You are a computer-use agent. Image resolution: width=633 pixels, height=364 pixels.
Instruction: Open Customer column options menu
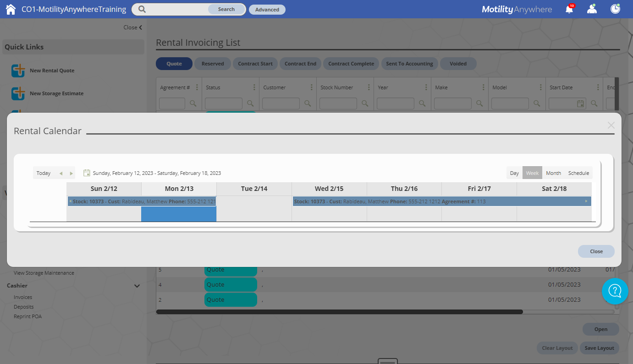(x=312, y=87)
